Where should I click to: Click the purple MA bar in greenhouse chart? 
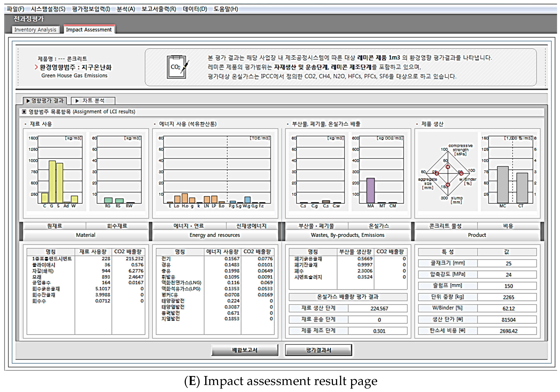click(370, 191)
